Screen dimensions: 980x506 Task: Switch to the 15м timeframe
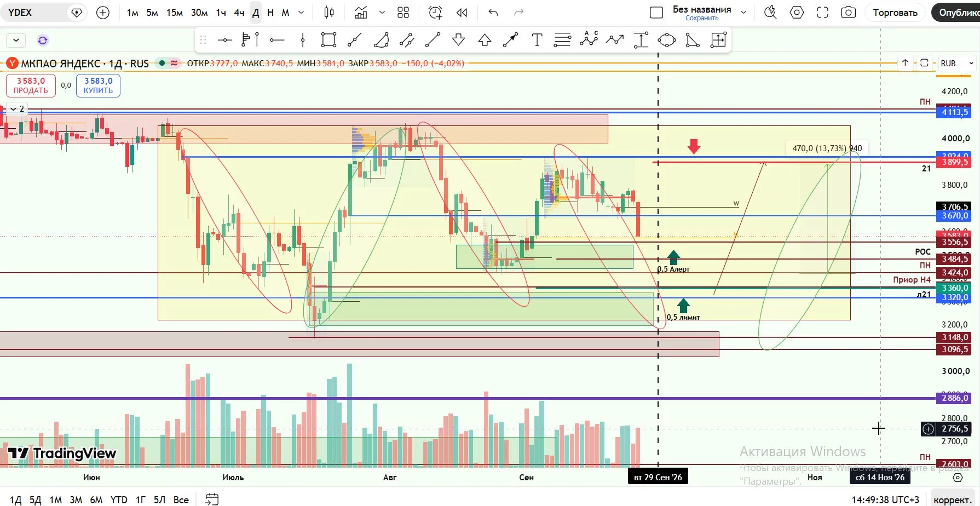tap(175, 13)
